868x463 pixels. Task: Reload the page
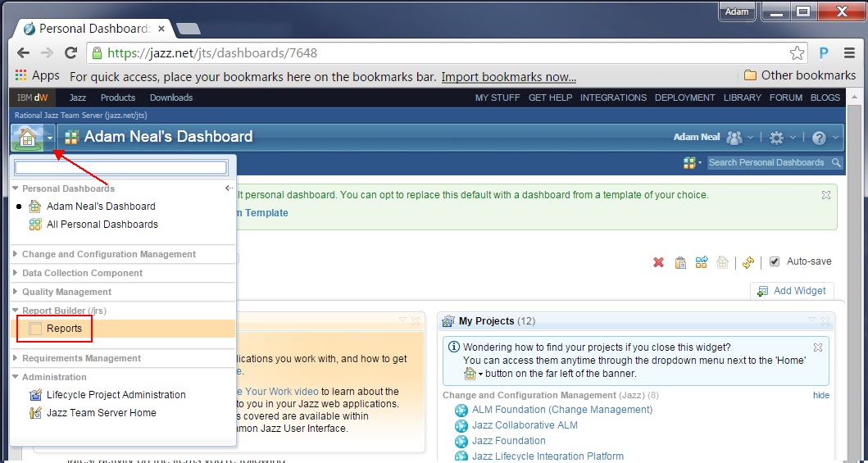pyautogui.click(x=70, y=53)
